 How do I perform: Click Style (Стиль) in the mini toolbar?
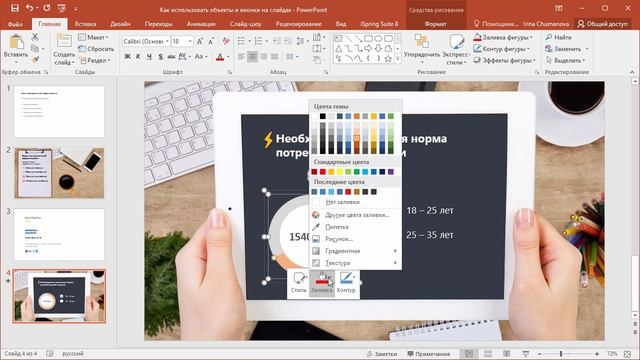299,282
